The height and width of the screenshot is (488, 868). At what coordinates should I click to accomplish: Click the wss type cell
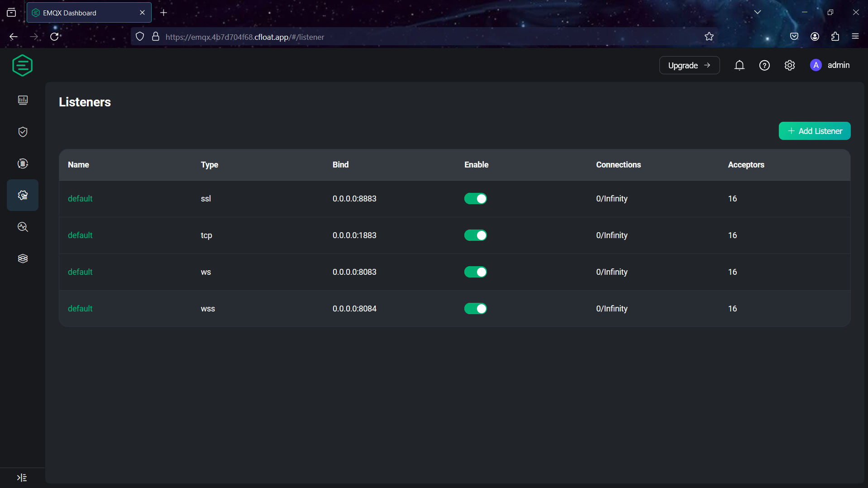point(208,309)
